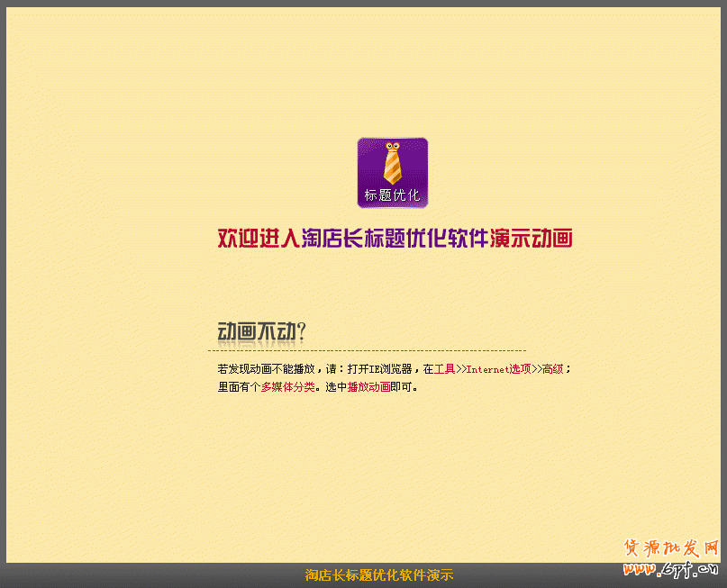This screenshot has height=588, width=727.
Task: Click the 标题优化 label on the icon
Action: click(x=392, y=194)
